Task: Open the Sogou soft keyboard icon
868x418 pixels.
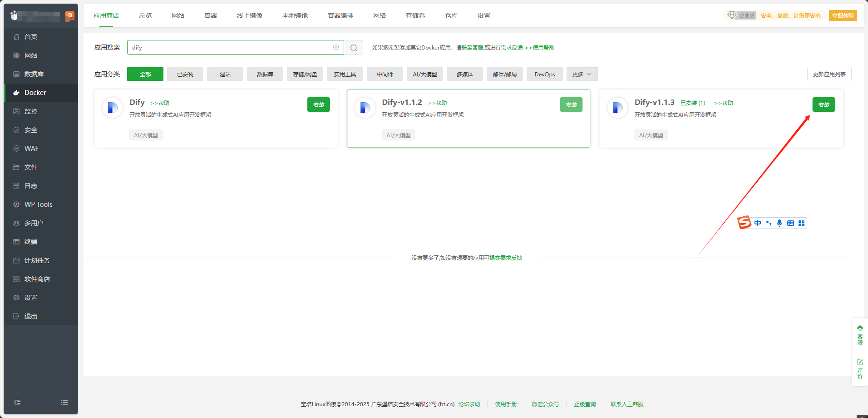Action: click(790, 223)
